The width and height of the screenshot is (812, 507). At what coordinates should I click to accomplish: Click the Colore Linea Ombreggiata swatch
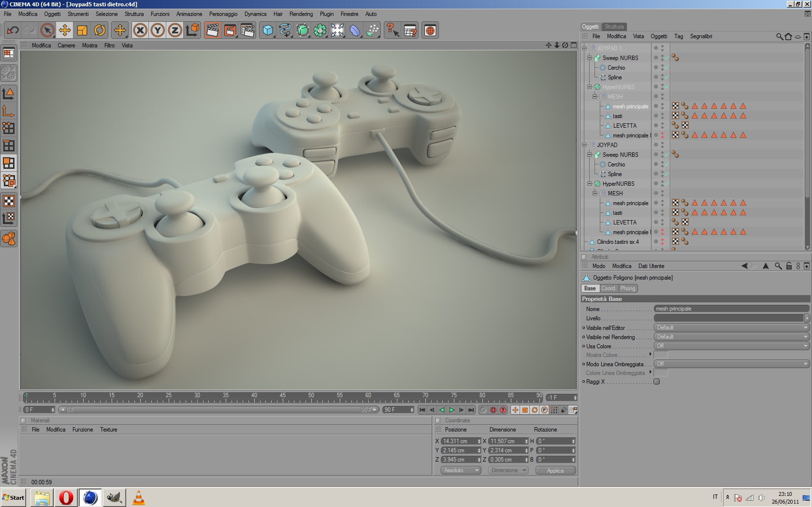pos(661,373)
